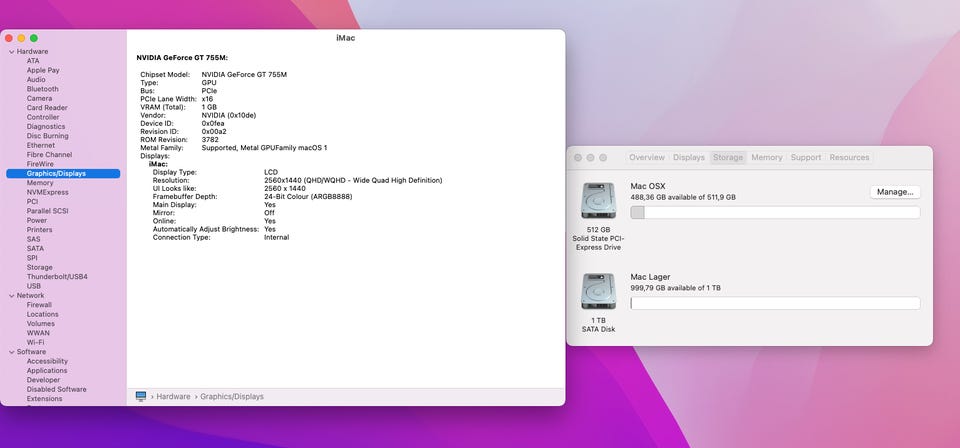Click the Mac OSX volume name
This screenshot has width=960, height=448.
pyautogui.click(x=648, y=186)
